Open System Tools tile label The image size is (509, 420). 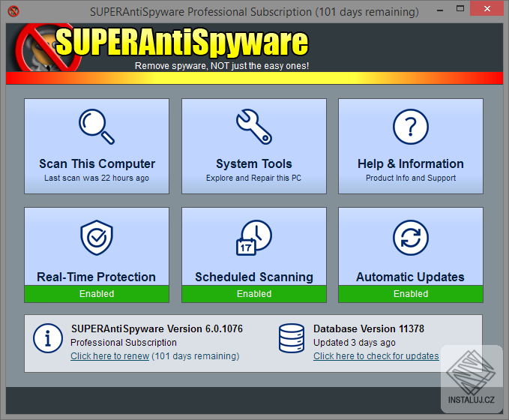click(x=254, y=163)
